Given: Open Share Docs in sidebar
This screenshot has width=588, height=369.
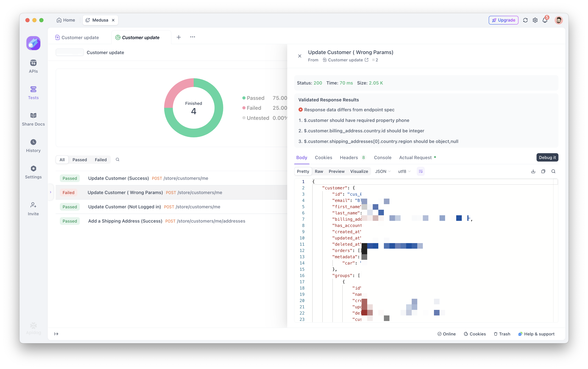Looking at the screenshot, I should 33,119.
